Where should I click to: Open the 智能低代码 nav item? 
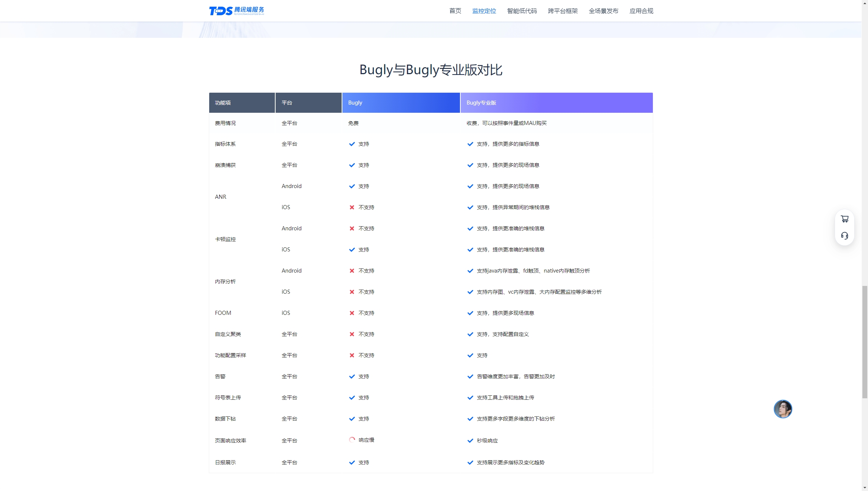pos(522,11)
